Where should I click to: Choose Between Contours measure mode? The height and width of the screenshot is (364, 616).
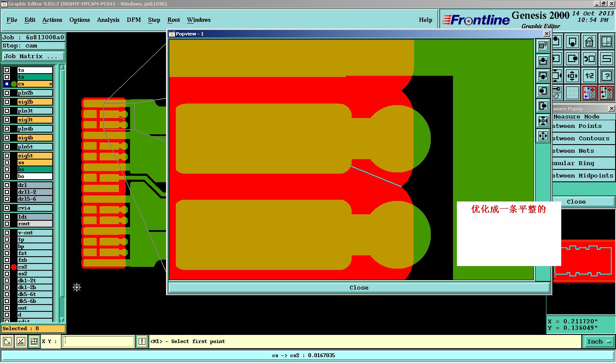[583, 138]
